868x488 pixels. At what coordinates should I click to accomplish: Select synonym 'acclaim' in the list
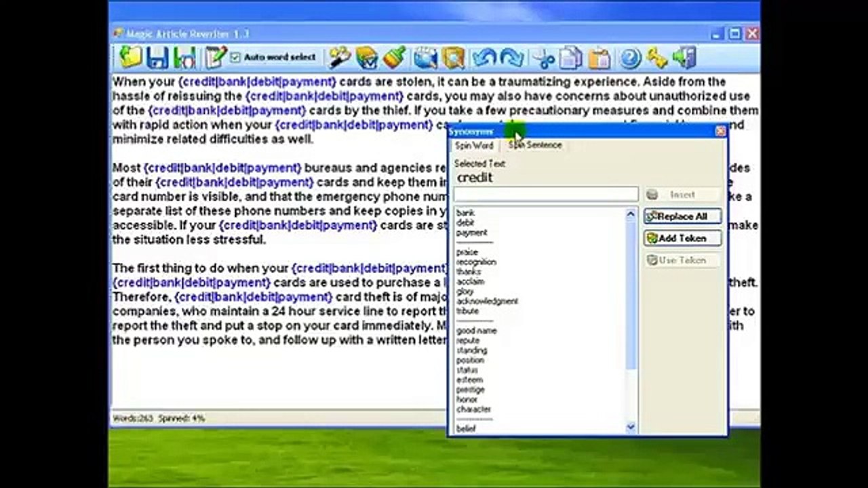coord(470,281)
